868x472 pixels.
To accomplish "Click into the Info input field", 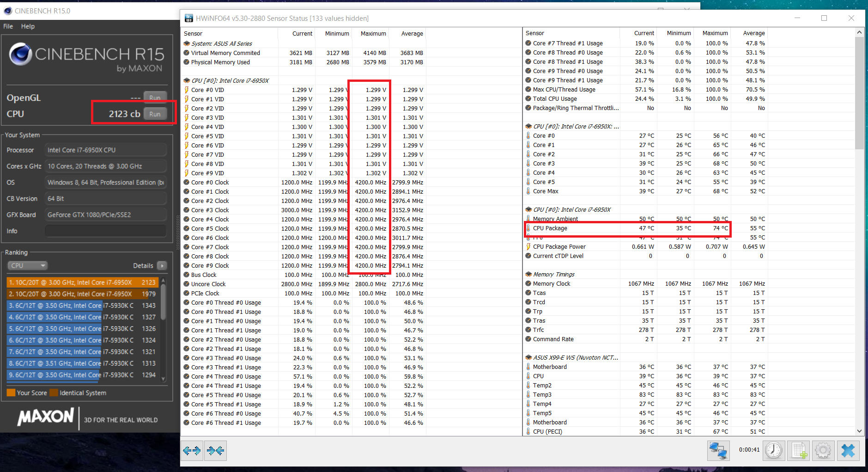I will point(106,231).
